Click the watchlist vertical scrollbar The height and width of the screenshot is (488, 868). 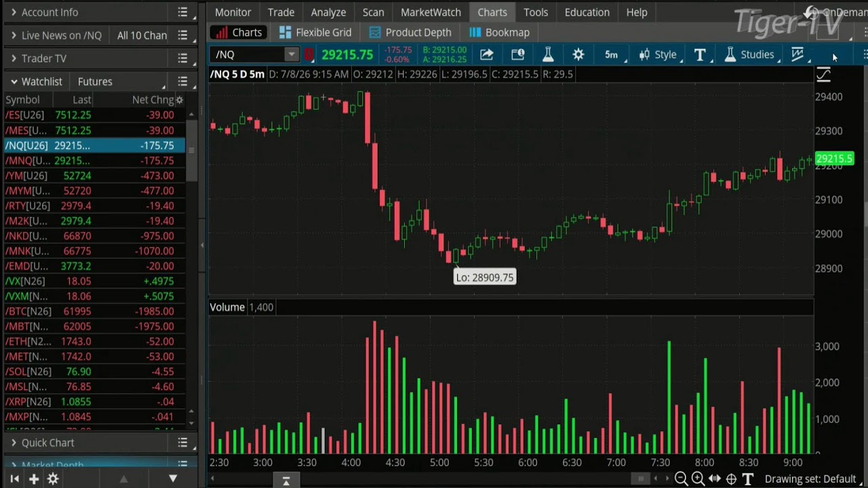[x=191, y=150]
